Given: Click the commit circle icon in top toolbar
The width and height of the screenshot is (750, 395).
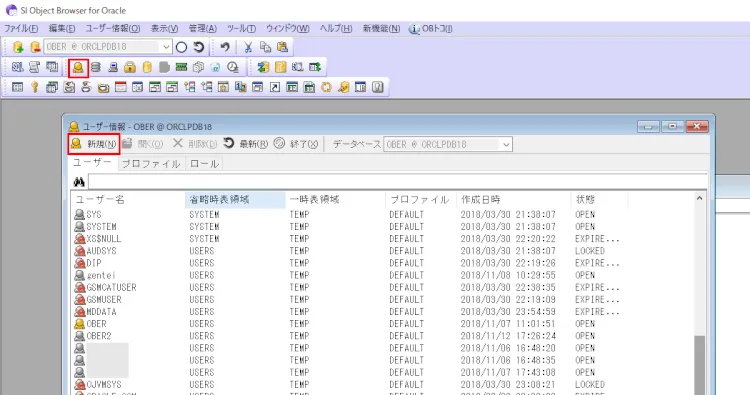Looking at the screenshot, I should pos(181,47).
